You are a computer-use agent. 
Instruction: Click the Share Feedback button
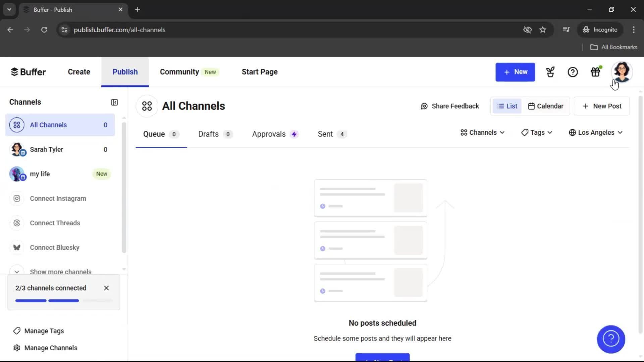pyautogui.click(x=450, y=106)
